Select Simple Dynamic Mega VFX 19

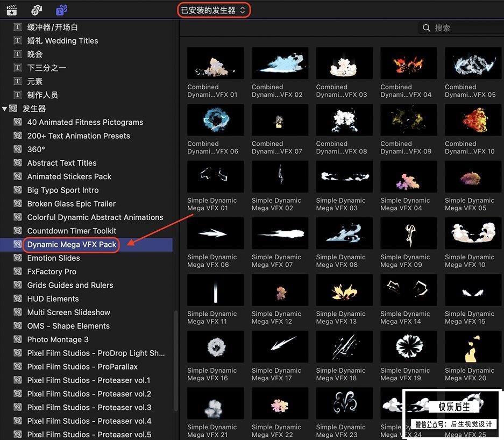pos(409,346)
